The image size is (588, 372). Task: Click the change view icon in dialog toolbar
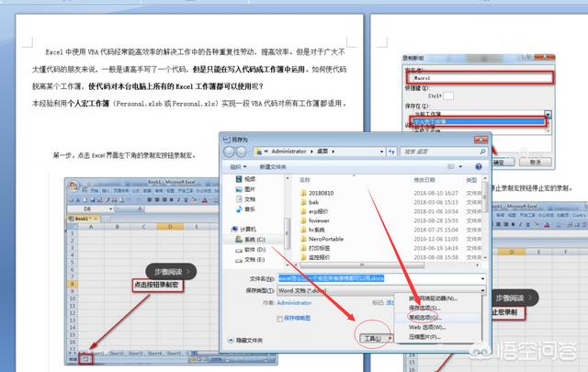(451, 166)
